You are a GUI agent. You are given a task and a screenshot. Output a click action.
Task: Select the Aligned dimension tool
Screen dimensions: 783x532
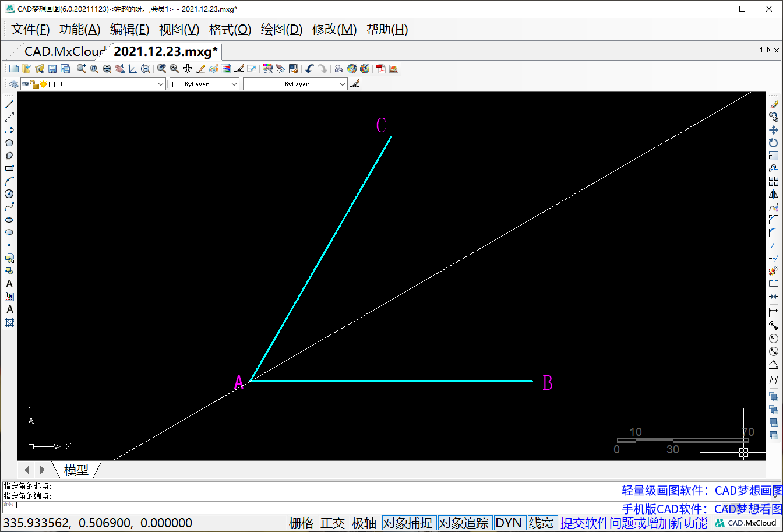coord(774,326)
